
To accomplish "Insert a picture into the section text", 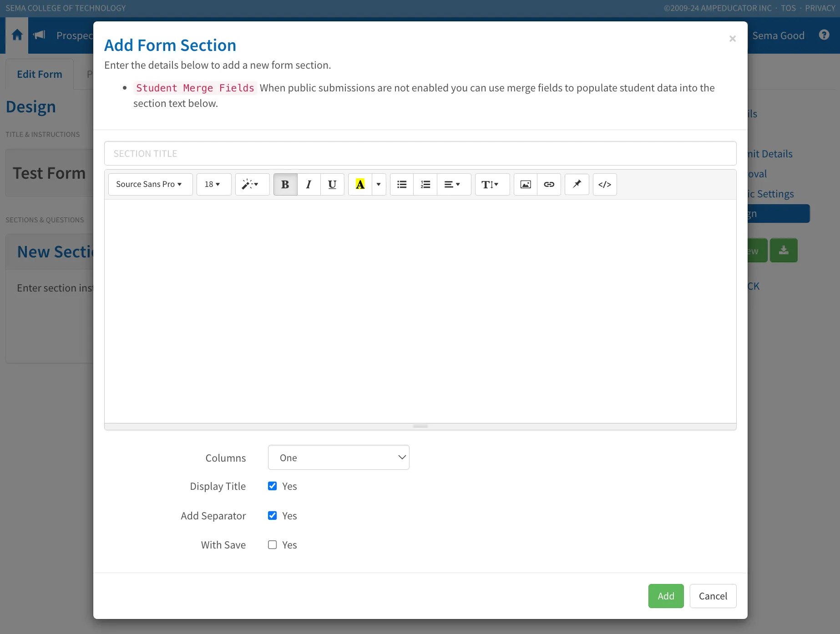I will click(x=526, y=184).
